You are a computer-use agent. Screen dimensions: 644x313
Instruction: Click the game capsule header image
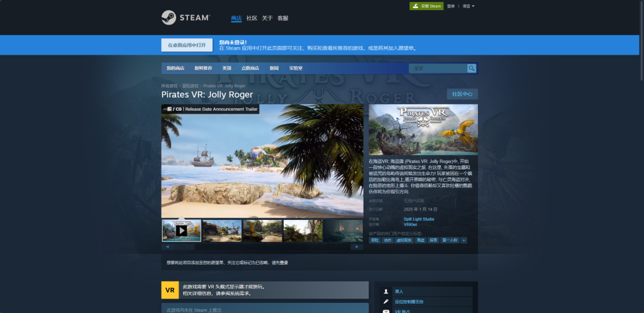423,129
